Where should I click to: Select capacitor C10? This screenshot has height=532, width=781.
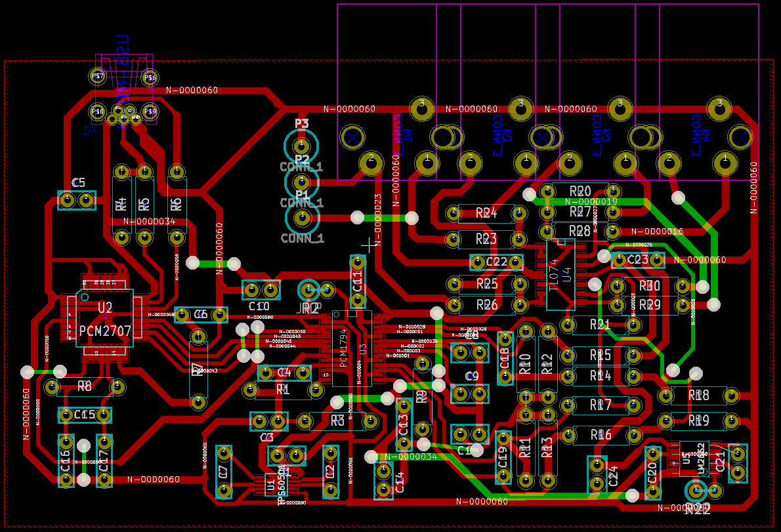pyautogui.click(x=261, y=289)
